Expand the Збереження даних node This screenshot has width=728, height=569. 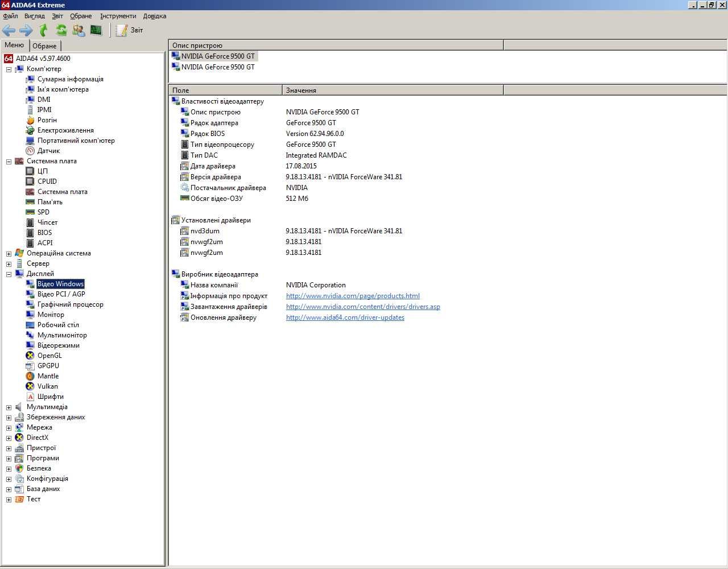9,418
